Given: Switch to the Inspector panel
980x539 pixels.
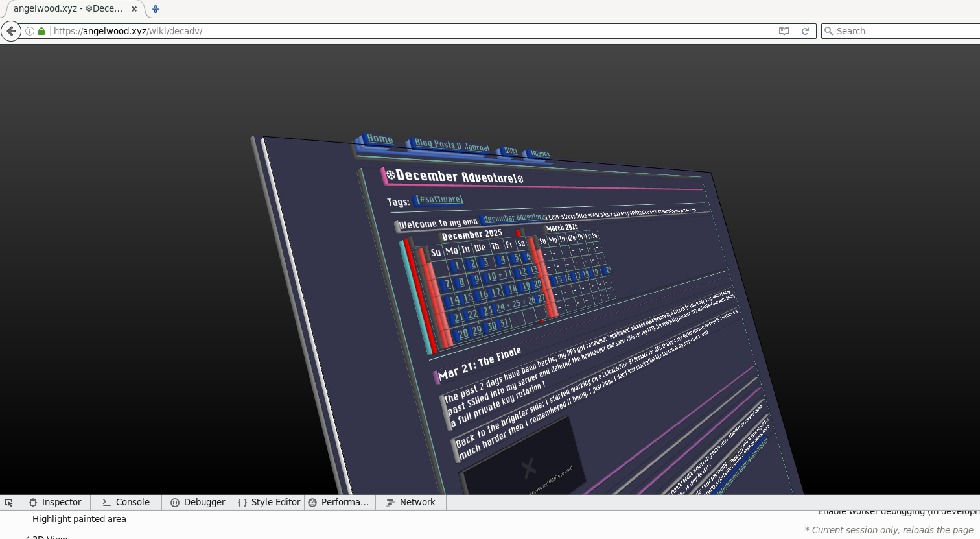Looking at the screenshot, I should point(55,503).
